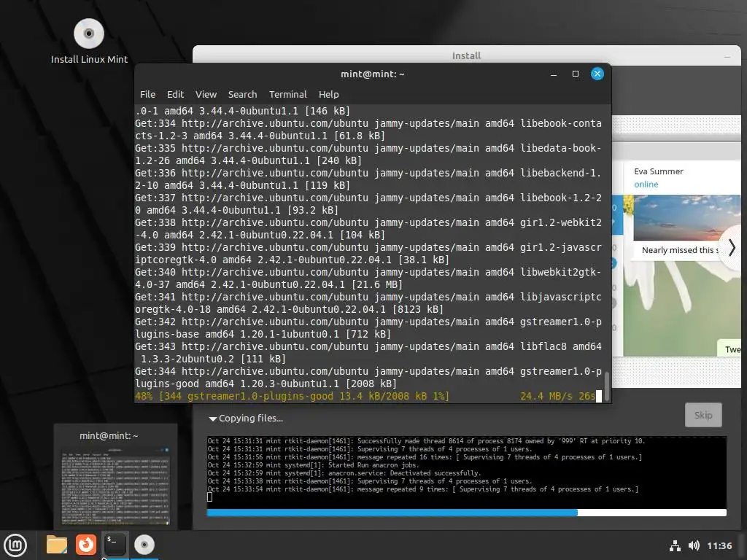
Task: Open the Edit menu in terminal
Action: [175, 94]
